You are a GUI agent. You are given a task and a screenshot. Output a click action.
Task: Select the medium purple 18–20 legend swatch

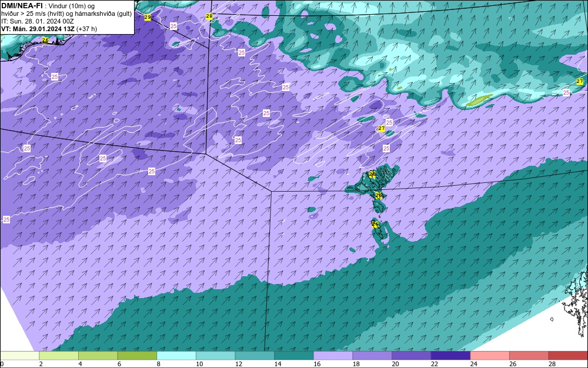(372, 356)
